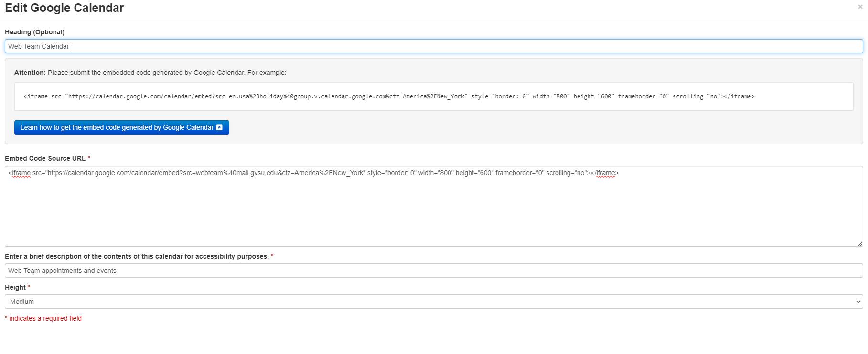The width and height of the screenshot is (868, 354).
Task: Click the bold Attention notice text
Action: (x=30, y=73)
